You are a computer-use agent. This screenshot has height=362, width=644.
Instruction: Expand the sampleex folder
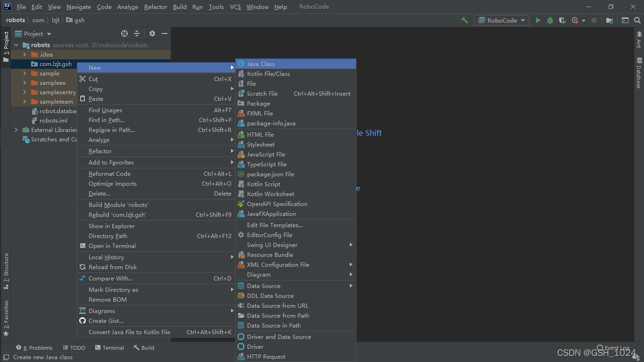25,83
